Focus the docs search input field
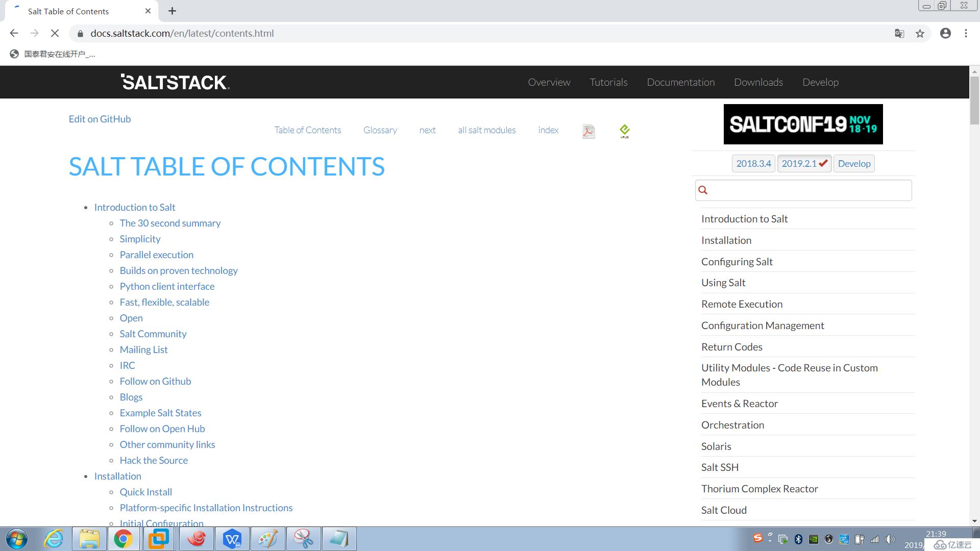980x551 pixels. [803, 190]
